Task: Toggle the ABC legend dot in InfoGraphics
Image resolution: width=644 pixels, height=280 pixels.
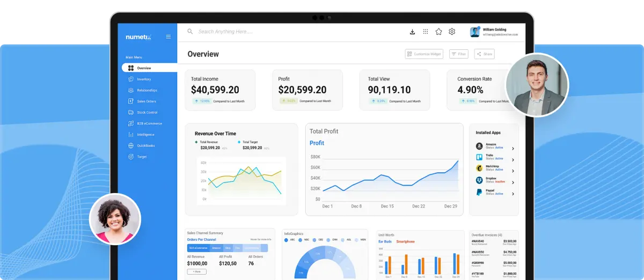Action: 286,240
